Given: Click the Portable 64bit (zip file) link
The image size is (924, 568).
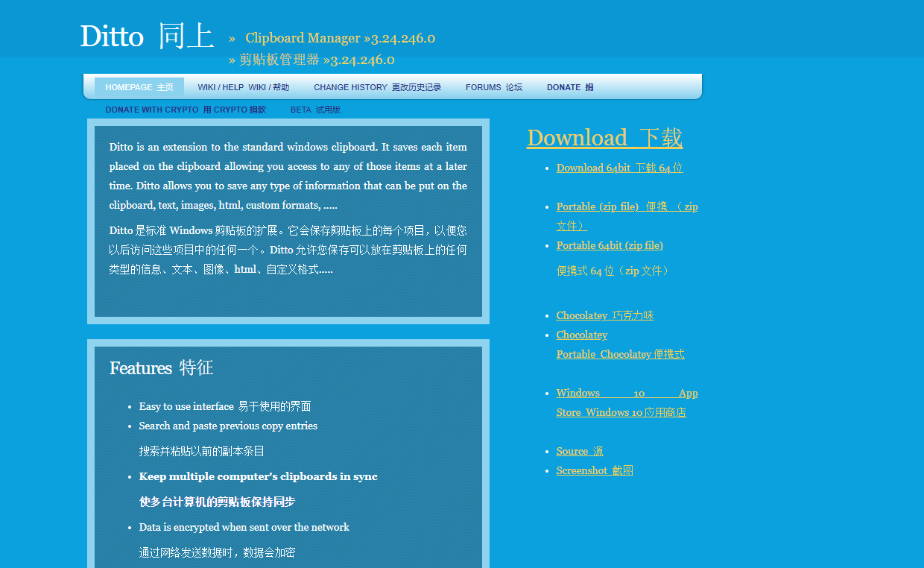Looking at the screenshot, I should (x=610, y=245).
